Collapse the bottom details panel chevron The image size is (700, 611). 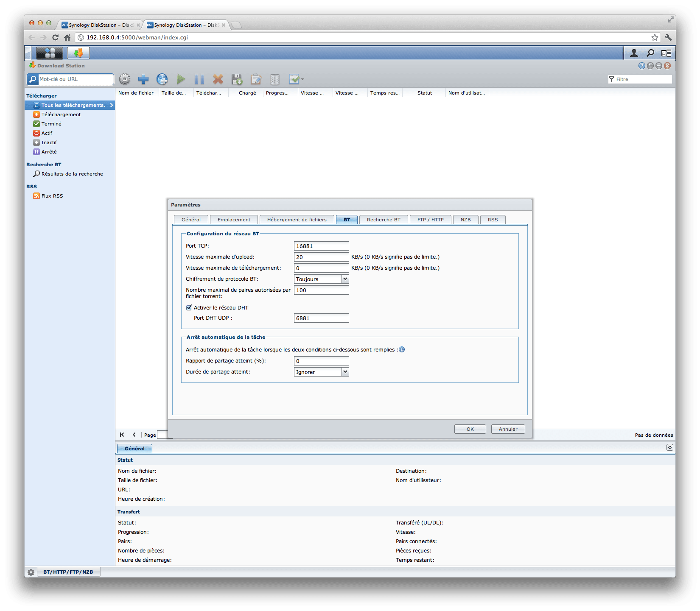click(x=669, y=447)
